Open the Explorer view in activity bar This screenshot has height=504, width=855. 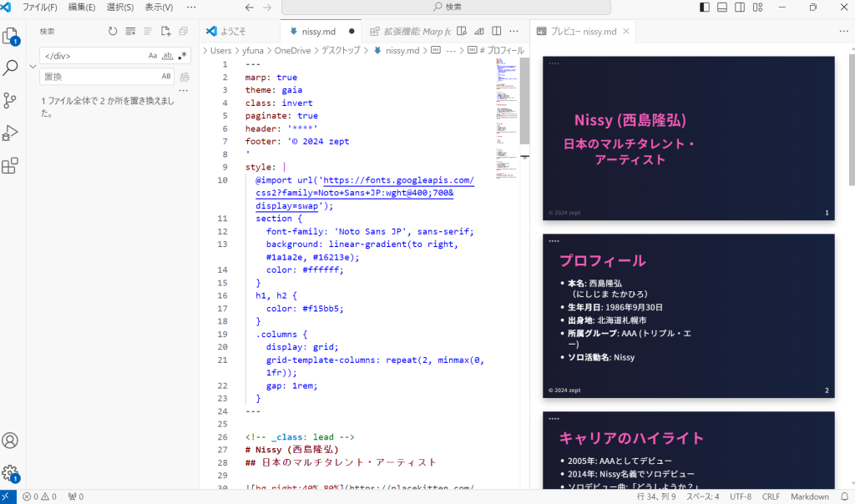point(11,36)
